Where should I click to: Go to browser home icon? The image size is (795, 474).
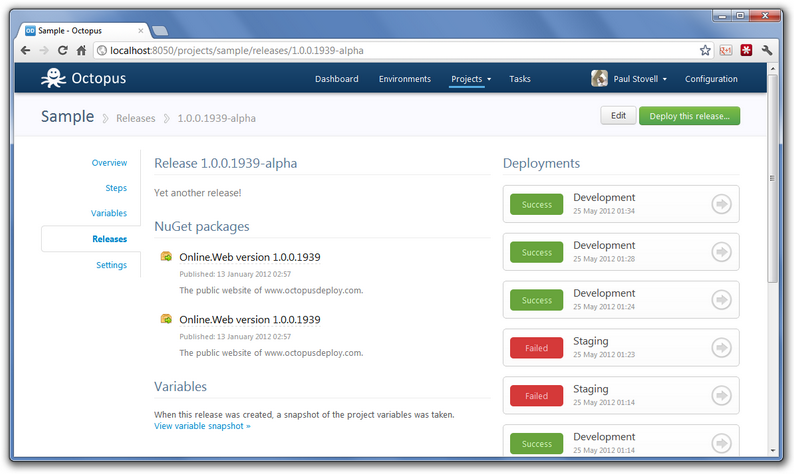pos(81,50)
